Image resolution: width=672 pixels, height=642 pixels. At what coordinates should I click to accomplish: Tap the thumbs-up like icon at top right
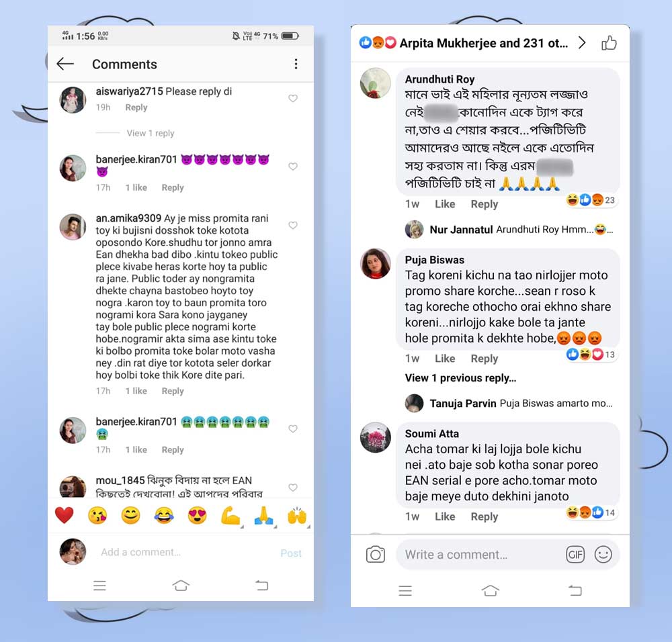609,43
